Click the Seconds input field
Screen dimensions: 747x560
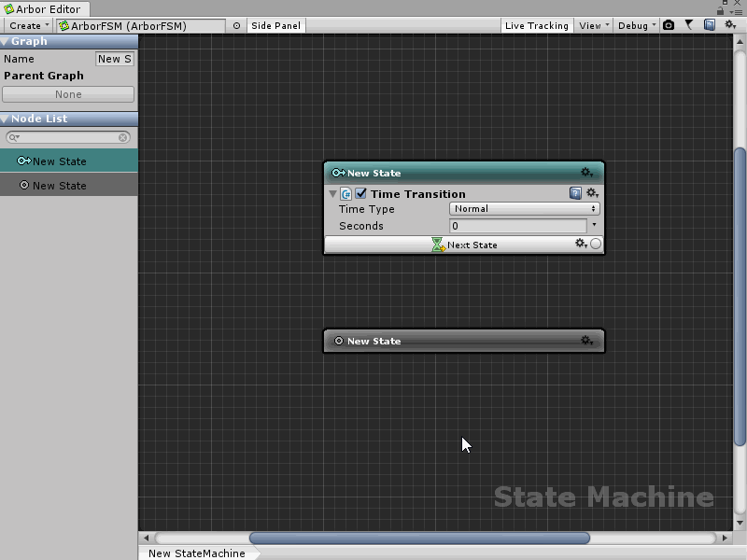click(x=517, y=226)
